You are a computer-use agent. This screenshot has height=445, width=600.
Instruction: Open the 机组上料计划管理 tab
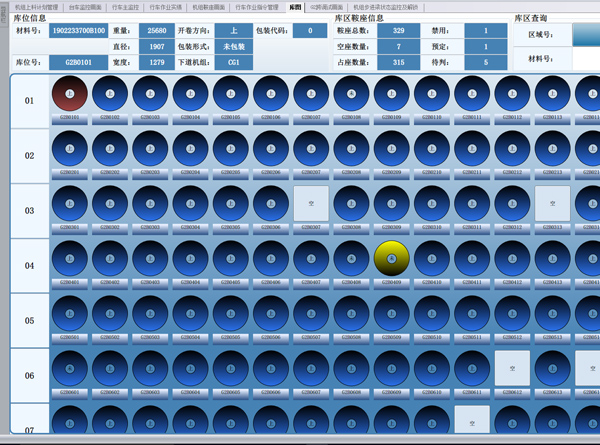coord(35,6)
